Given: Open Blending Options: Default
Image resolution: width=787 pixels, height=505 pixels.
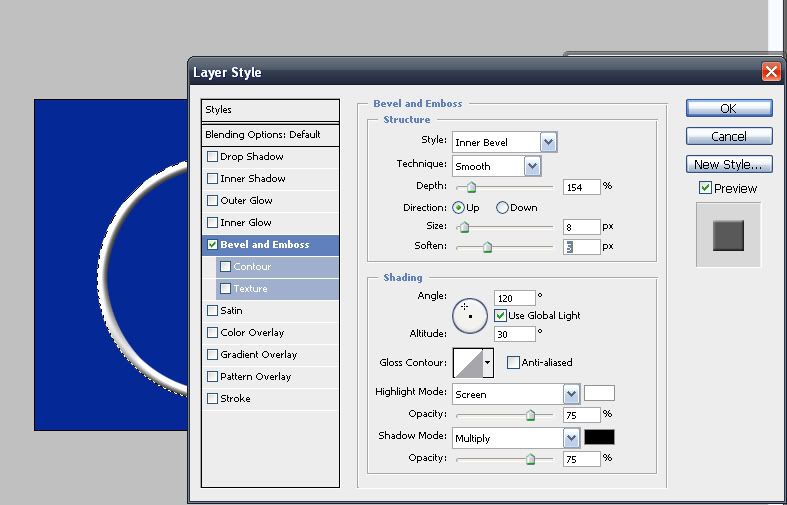Looking at the screenshot, I should (271, 135).
